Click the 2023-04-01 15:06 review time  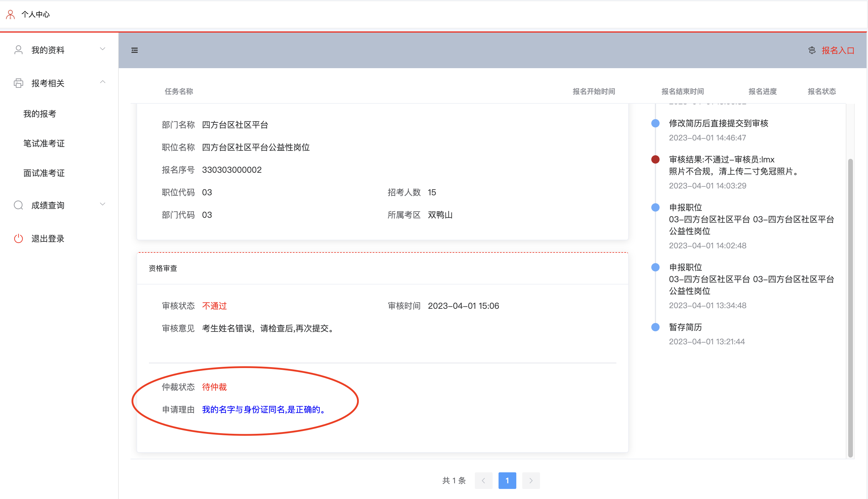[463, 306]
